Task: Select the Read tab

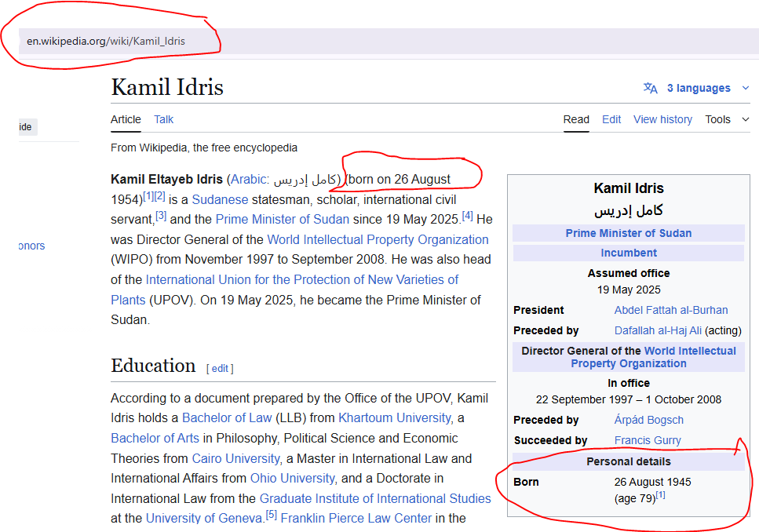Action: 576,119
